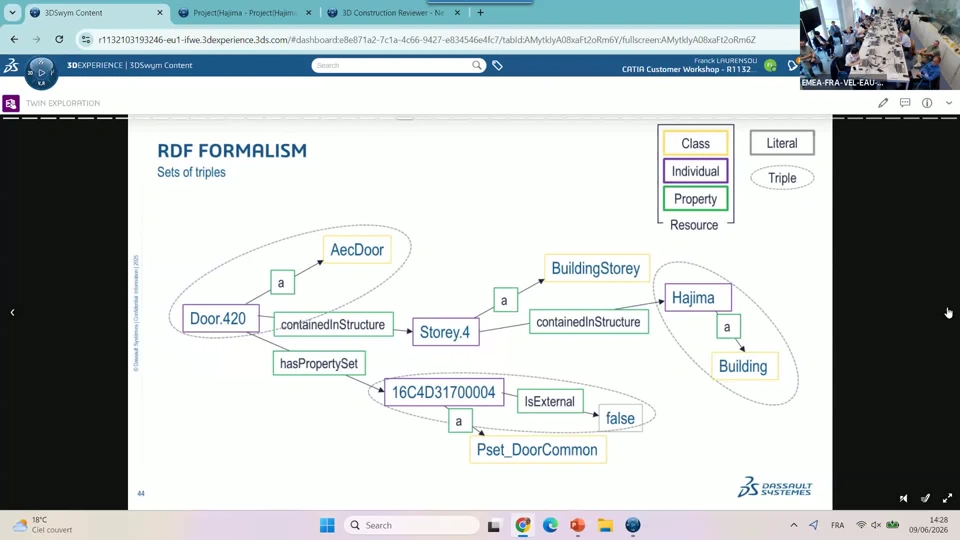Image resolution: width=960 pixels, height=540 pixels.
Task: Close the 3DSwym Content tab
Action: (x=160, y=12)
